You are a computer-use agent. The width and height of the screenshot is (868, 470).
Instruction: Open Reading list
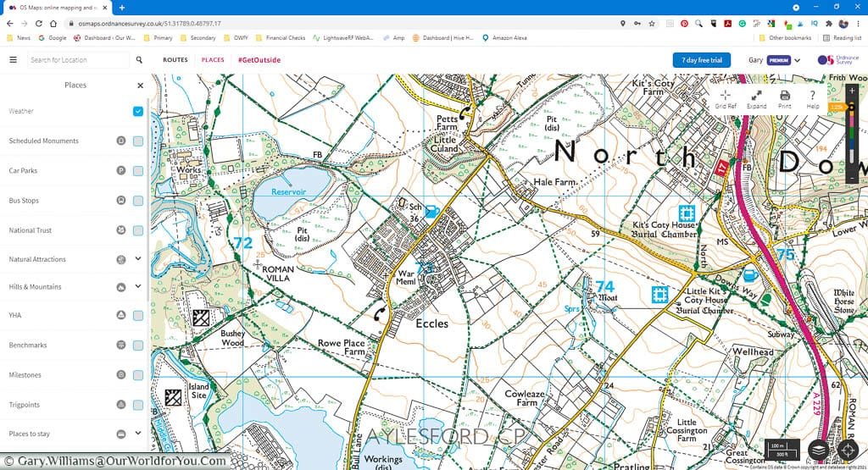click(842, 37)
